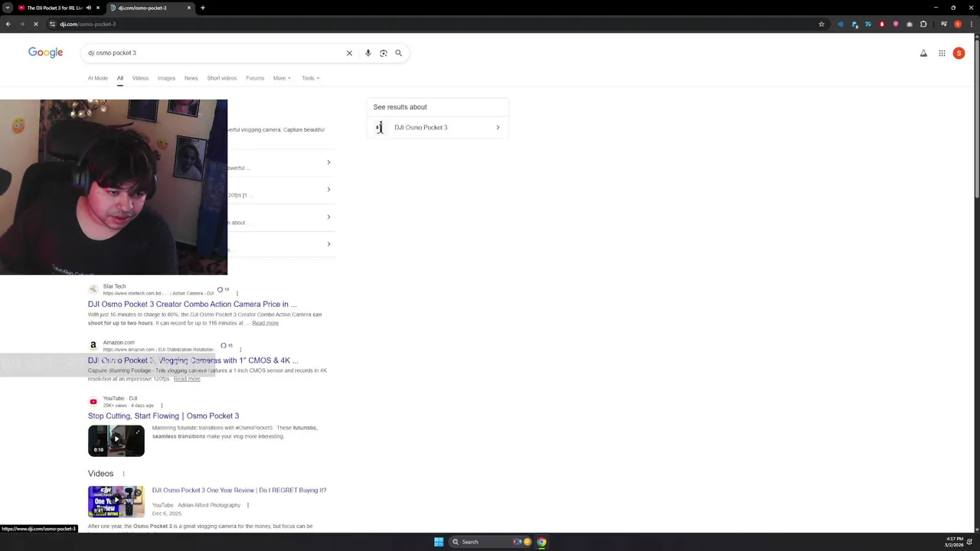Viewport: 980px width, 551px height.
Task: Click the magnifying glass search button
Action: pyautogui.click(x=398, y=53)
